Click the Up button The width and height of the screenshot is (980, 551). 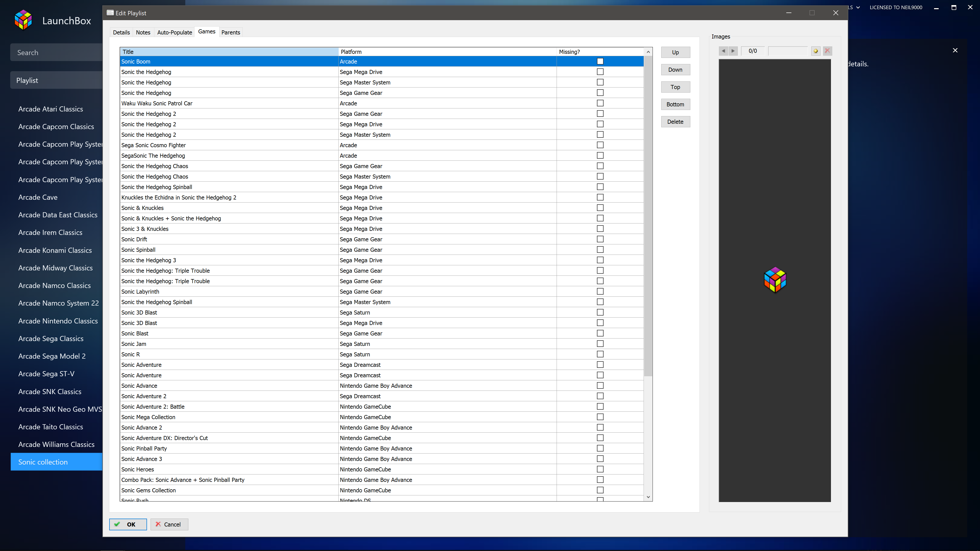pyautogui.click(x=675, y=52)
